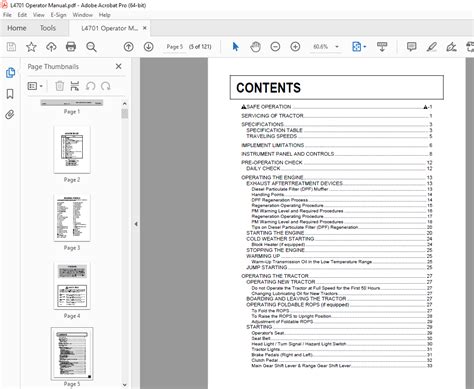
Task: Add document to starred with star icon
Action: coord(31,47)
